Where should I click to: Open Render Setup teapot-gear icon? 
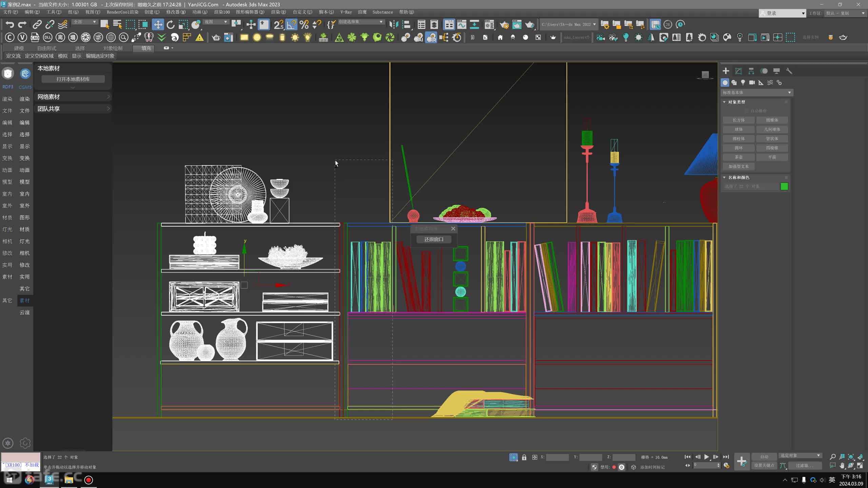click(x=504, y=24)
